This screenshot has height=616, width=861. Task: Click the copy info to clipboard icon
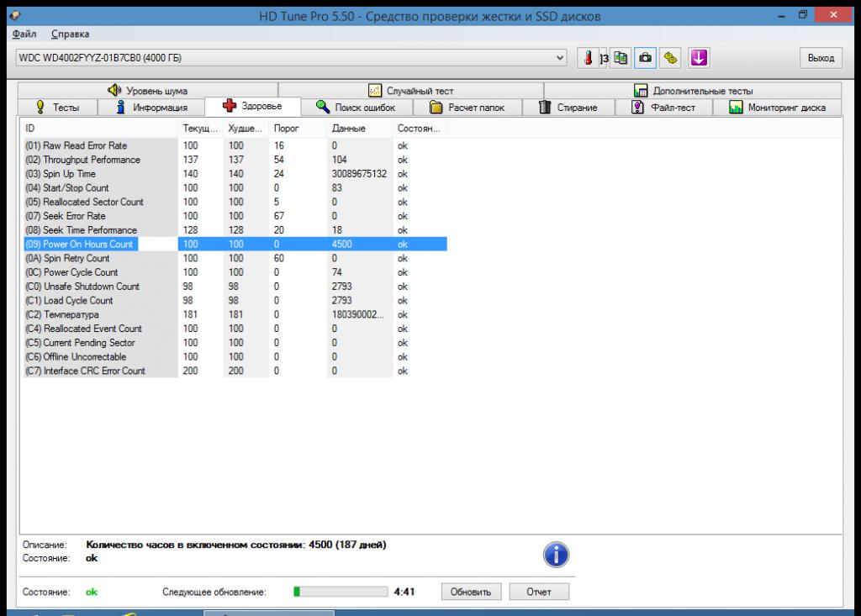point(621,58)
